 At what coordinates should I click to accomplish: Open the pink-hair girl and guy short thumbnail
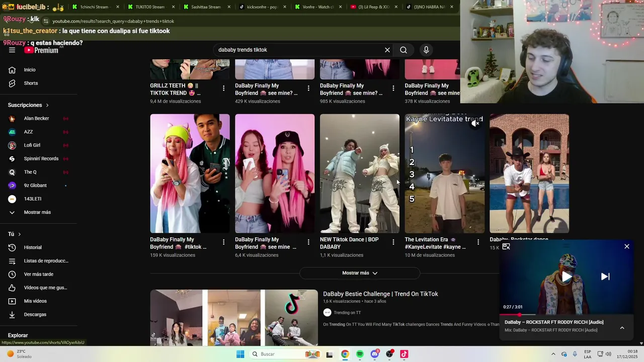[190, 173]
